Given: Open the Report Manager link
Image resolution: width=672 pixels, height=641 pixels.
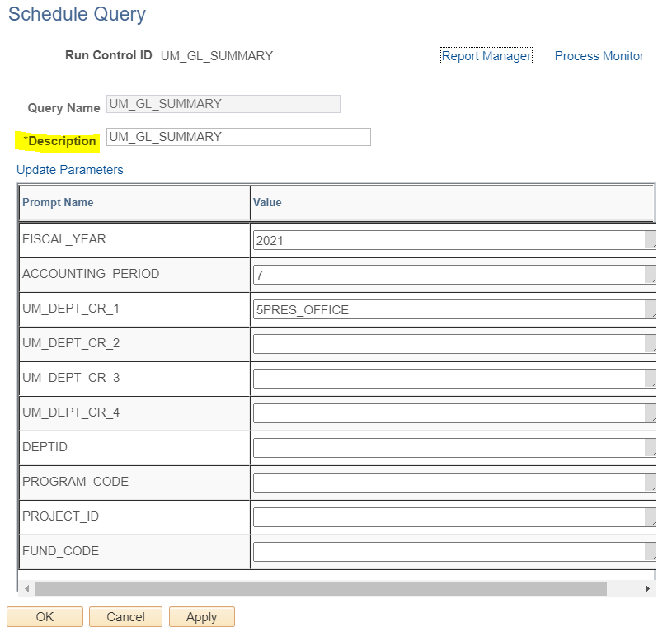Looking at the screenshot, I should click(x=486, y=56).
